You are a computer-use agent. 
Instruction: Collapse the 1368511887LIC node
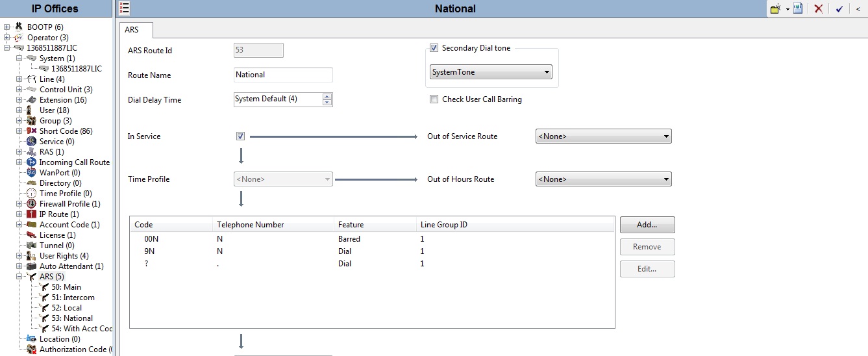point(6,48)
